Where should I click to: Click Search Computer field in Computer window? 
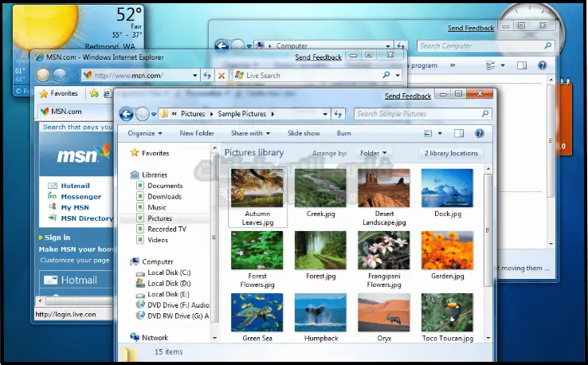[x=486, y=46]
